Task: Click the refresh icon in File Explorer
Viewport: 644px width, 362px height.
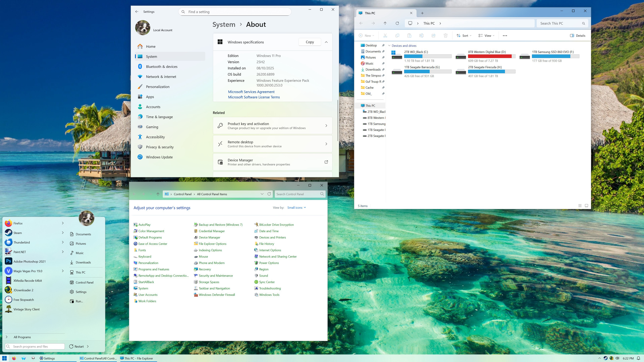Action: coord(397,23)
